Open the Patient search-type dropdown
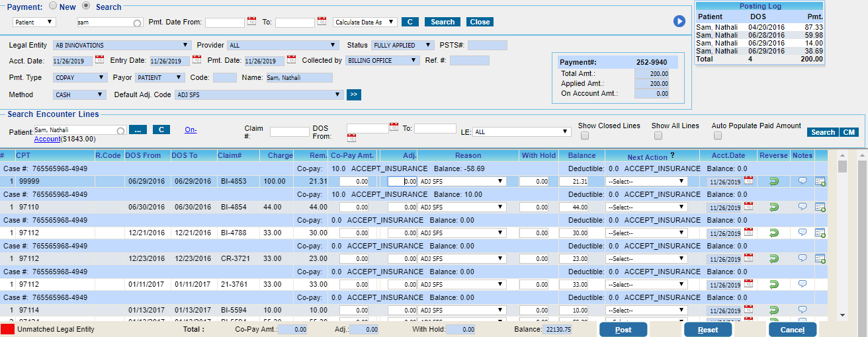Viewport: 868px width, 337px height. pyautogui.click(x=34, y=22)
